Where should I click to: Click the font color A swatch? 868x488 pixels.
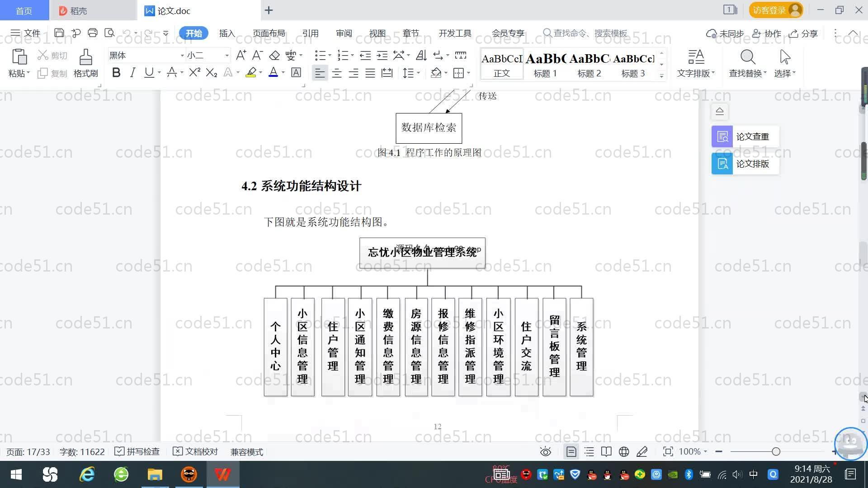(x=273, y=72)
